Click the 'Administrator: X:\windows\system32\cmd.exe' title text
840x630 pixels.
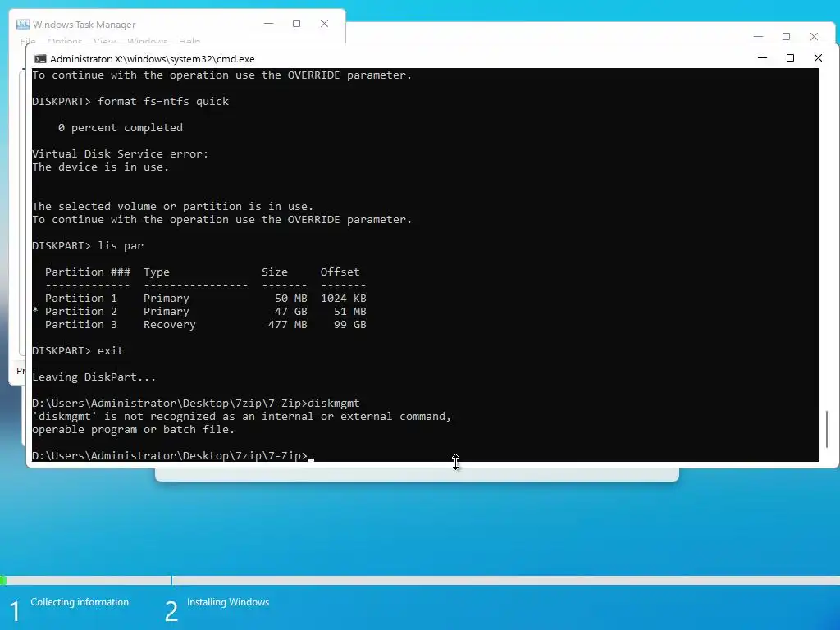coord(152,59)
